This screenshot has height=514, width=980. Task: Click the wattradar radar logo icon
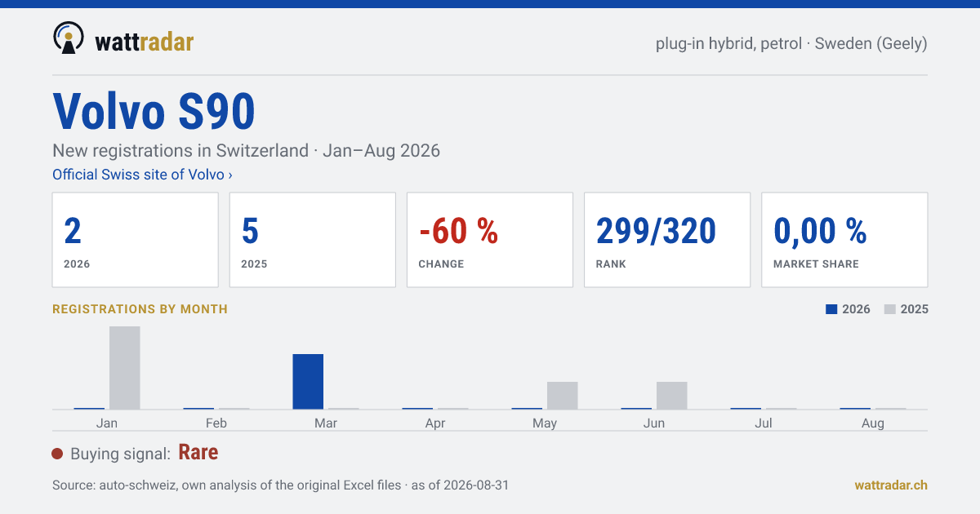69,38
